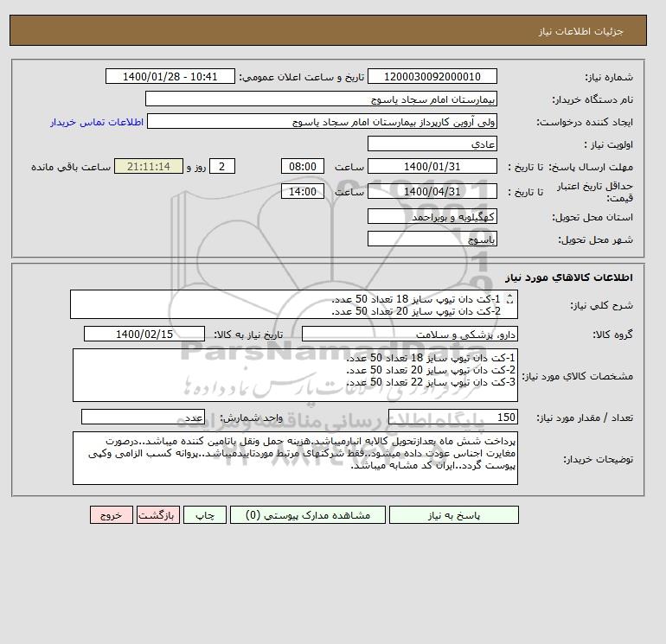Click the goods group field دارو، پزشکی و سلامت
Viewport: 666px width, 644px height.
click(409, 334)
